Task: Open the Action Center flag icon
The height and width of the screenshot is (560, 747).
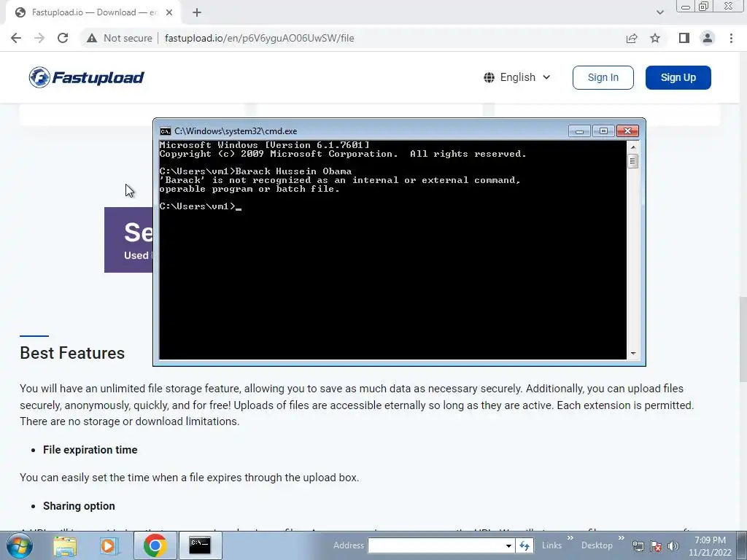Action: tap(656, 546)
